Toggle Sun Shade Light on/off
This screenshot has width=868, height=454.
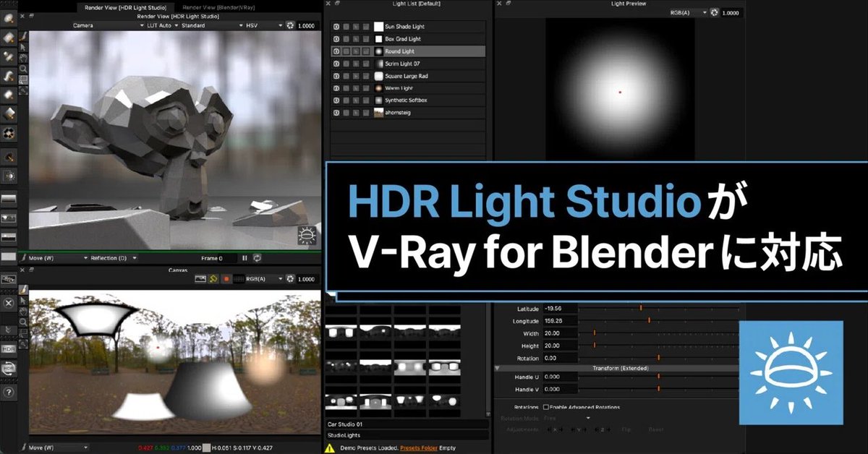point(336,27)
